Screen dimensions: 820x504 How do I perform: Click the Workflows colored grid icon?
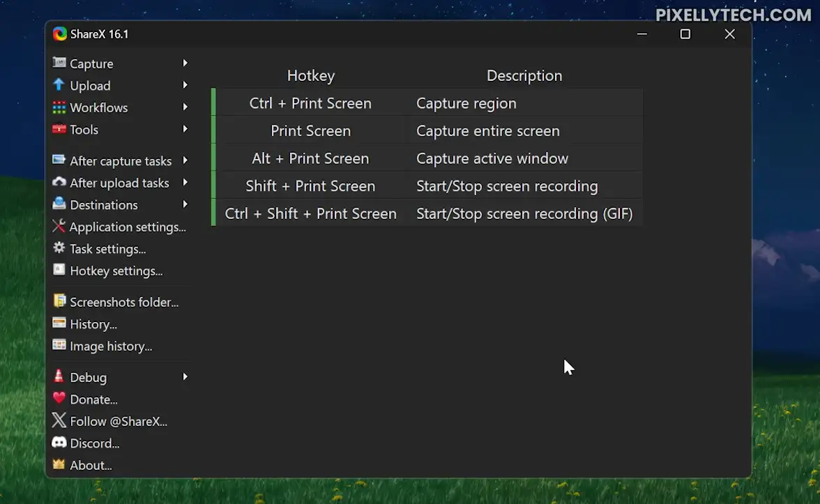[x=59, y=107]
